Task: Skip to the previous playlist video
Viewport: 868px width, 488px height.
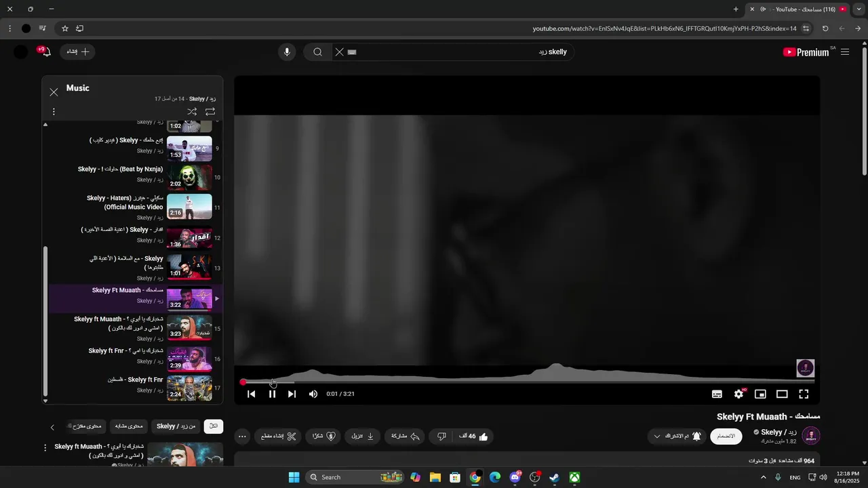Action: click(251, 394)
